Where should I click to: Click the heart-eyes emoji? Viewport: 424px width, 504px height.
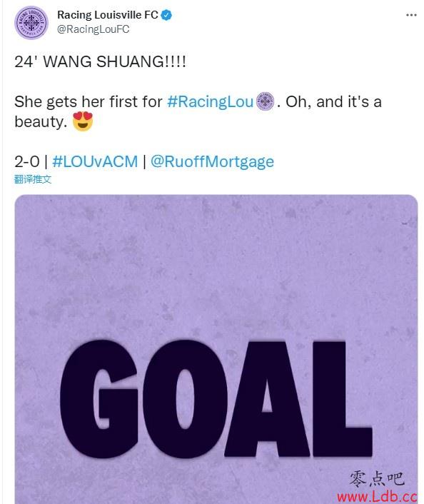point(83,121)
